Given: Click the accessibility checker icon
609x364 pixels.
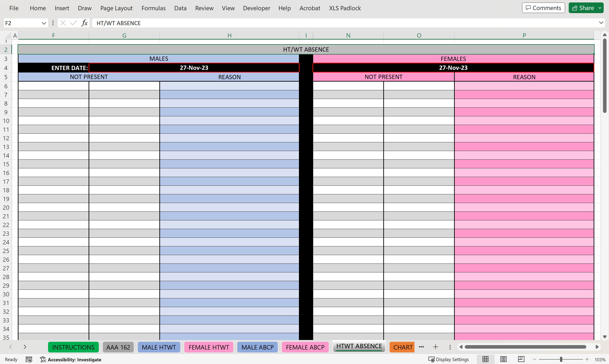Looking at the screenshot, I should coord(43,359).
